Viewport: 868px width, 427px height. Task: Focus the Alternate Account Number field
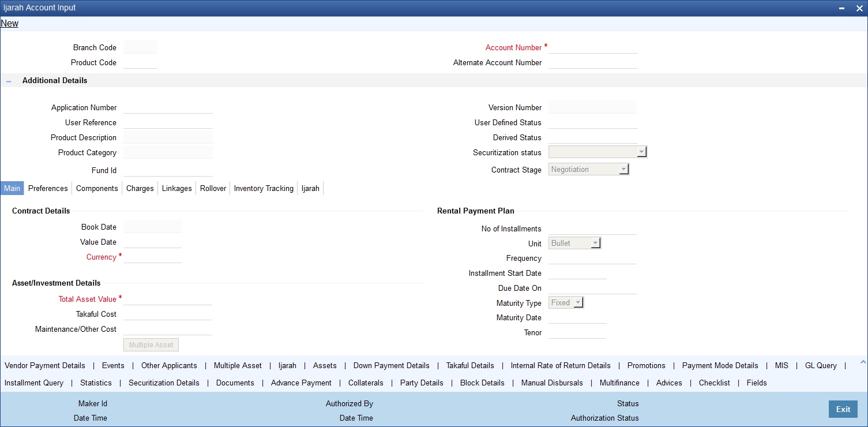tap(593, 63)
